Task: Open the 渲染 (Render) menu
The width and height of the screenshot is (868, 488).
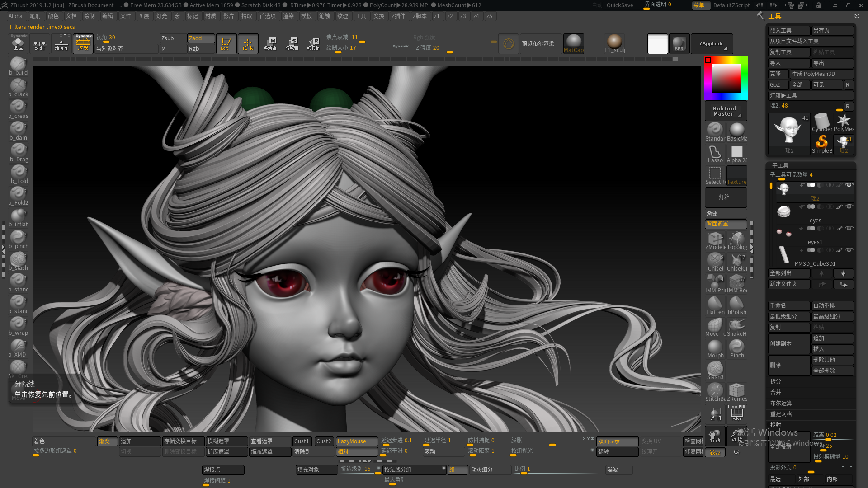Action: pyautogui.click(x=288, y=16)
